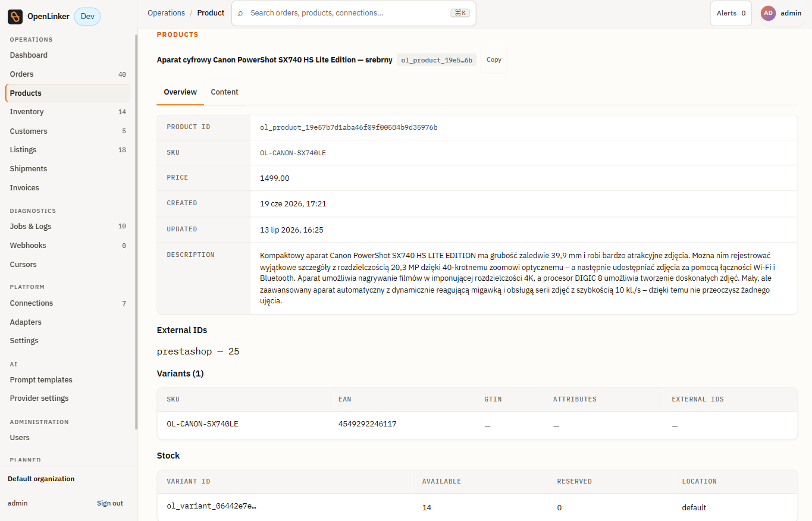Click the Operations breadcrumb
The height and width of the screenshot is (521, 812).
pyautogui.click(x=166, y=13)
